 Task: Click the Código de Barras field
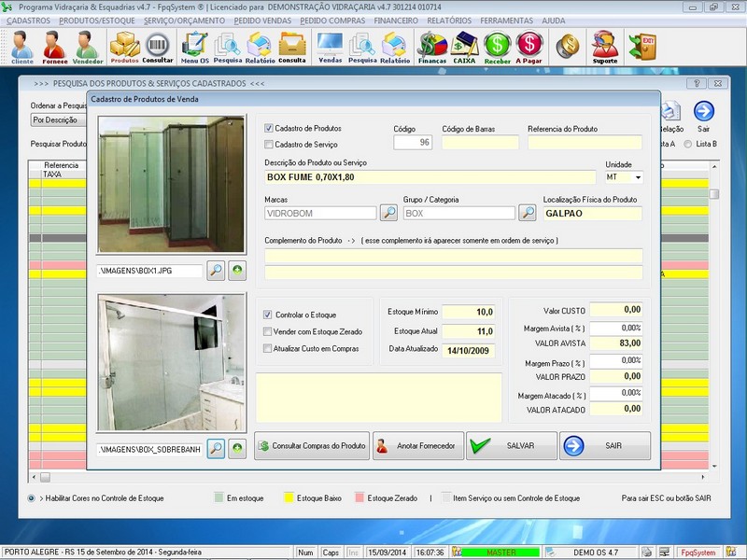pyautogui.click(x=480, y=143)
